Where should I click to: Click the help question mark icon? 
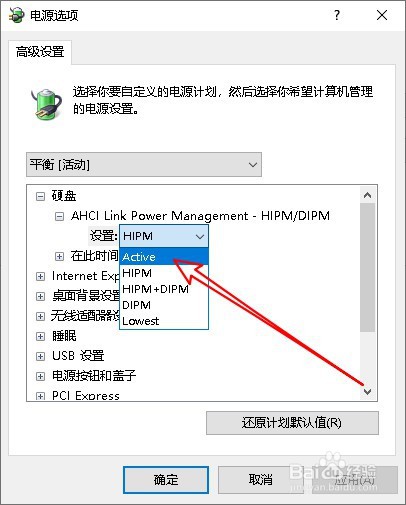coord(337,15)
